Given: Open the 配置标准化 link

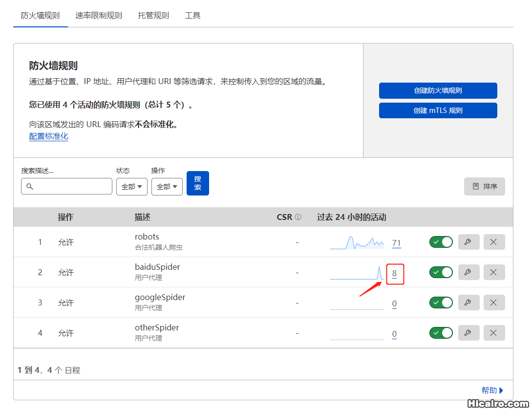Looking at the screenshot, I should pyautogui.click(x=48, y=136).
